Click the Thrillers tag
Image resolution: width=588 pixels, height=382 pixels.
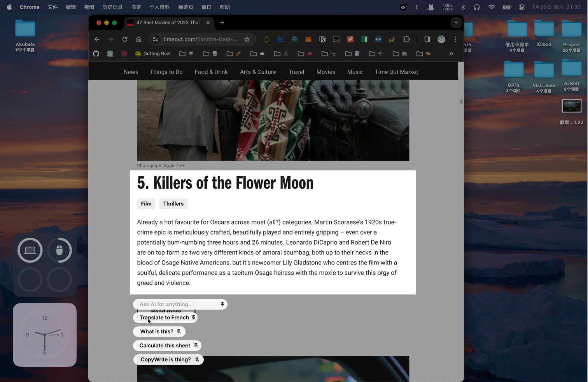173,204
